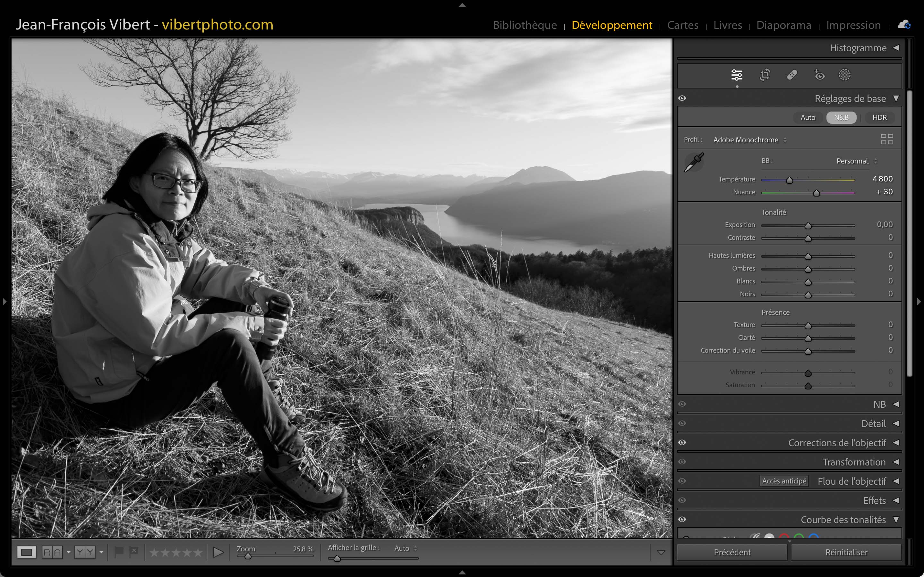Expand the Détail panel
924x577 pixels.
click(x=896, y=423)
